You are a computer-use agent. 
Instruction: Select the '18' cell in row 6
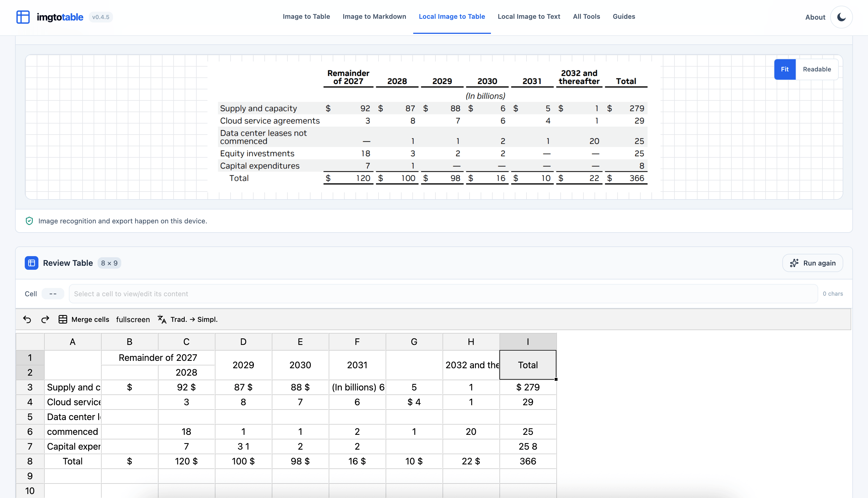pyautogui.click(x=186, y=431)
